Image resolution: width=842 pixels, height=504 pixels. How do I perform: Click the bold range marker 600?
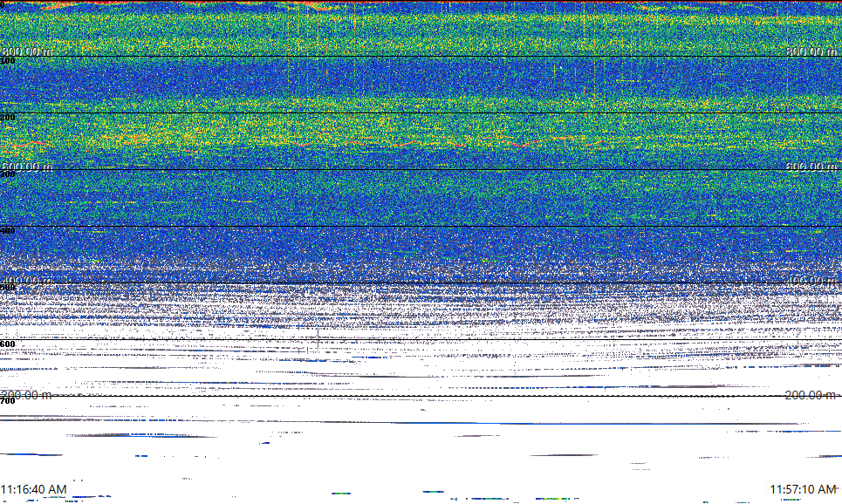[x=8, y=344]
